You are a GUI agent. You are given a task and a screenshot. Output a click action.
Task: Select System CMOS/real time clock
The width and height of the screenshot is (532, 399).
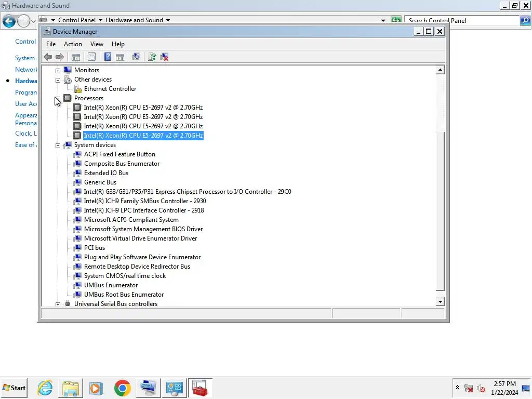point(125,276)
